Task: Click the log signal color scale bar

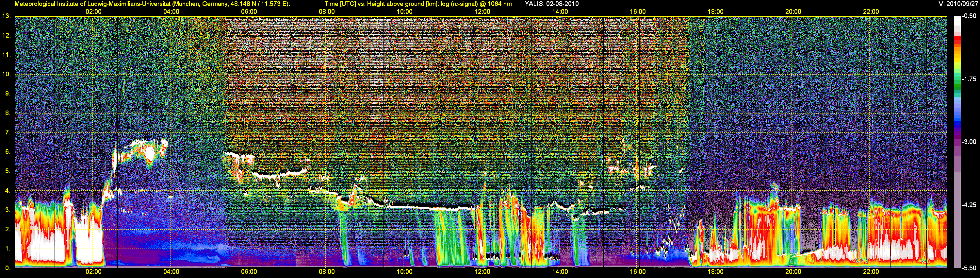Action: [957, 142]
